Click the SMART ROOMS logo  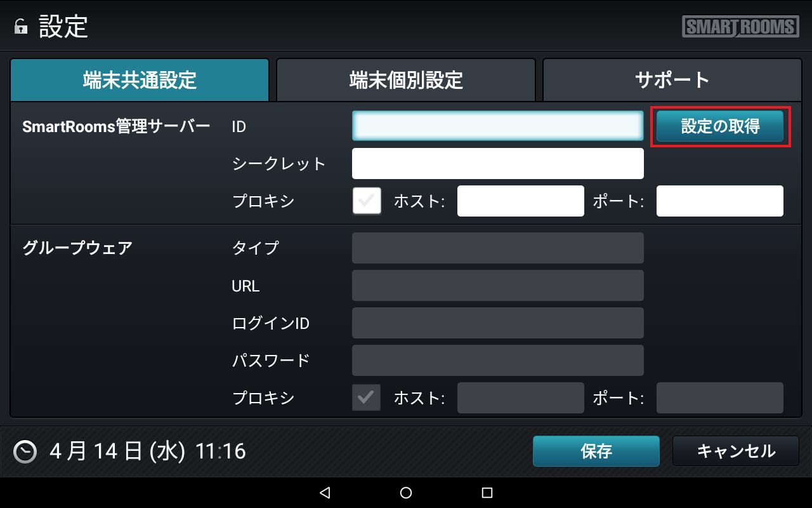click(x=740, y=27)
